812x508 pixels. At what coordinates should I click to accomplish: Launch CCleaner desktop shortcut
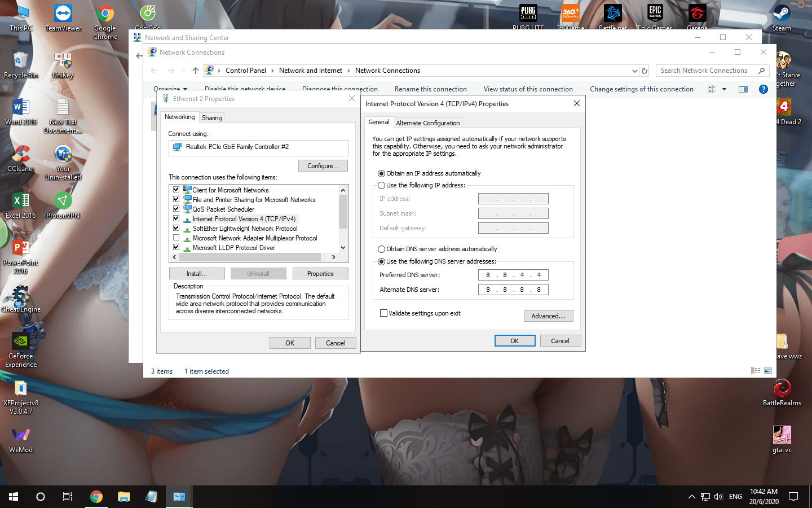21,159
